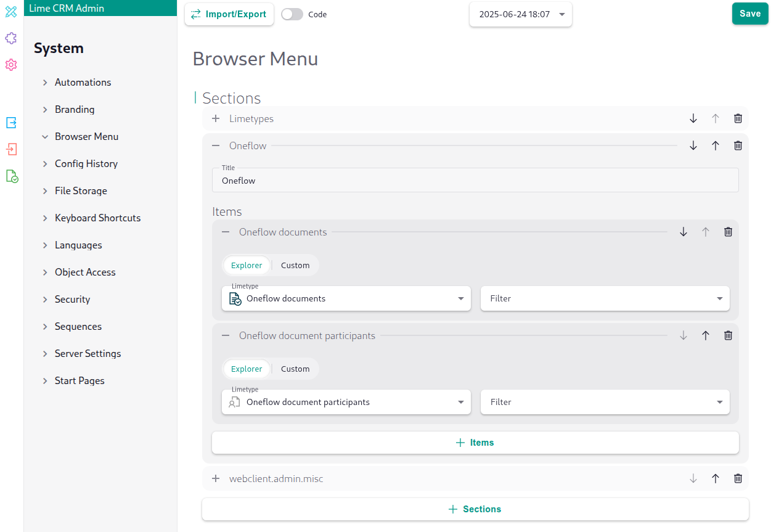Delete the Oneflow section
The image size is (771, 532).
click(738, 145)
